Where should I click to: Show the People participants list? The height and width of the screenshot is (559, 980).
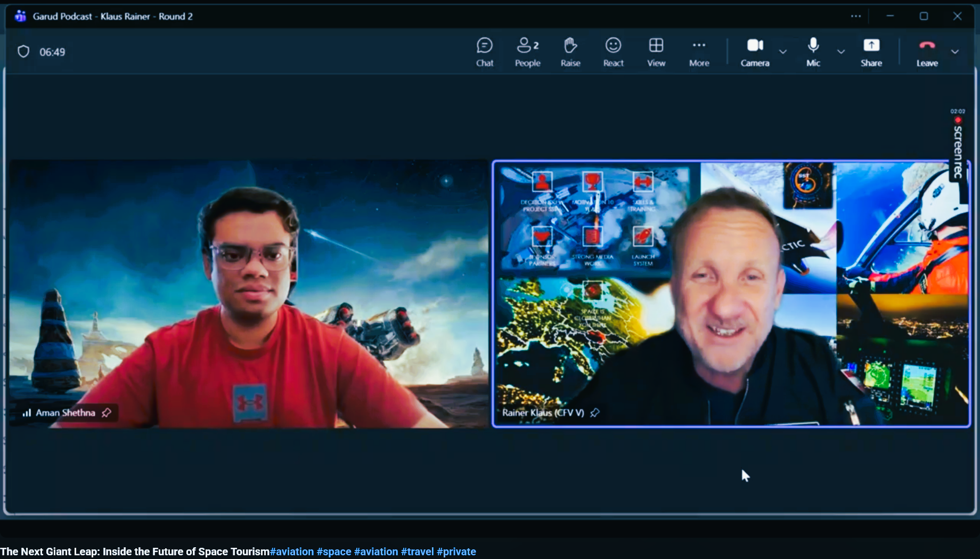527,52
